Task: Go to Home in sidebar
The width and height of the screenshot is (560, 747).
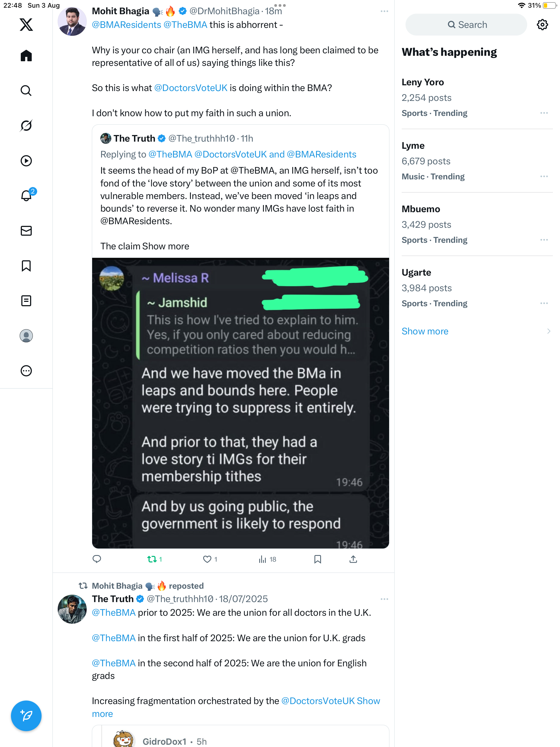Action: point(26,56)
